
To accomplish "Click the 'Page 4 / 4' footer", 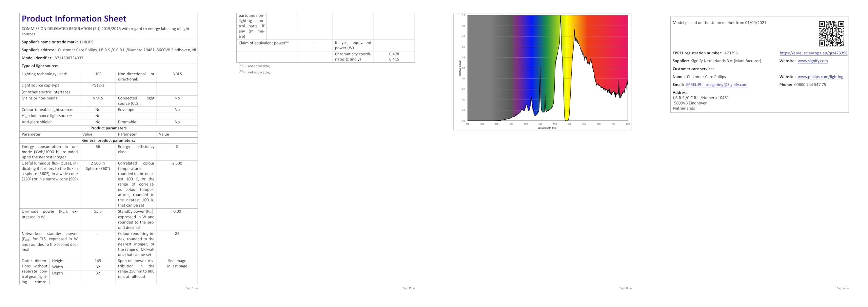I will (843, 288).
